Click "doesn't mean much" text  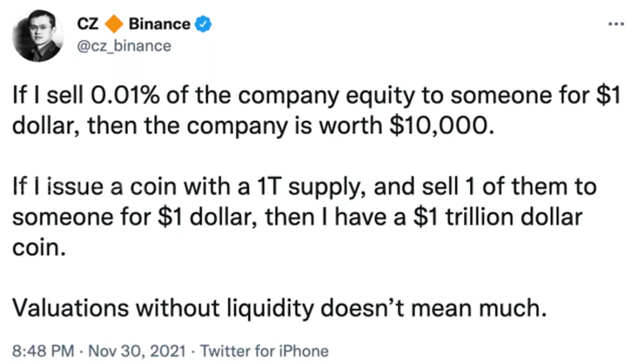(x=453, y=309)
